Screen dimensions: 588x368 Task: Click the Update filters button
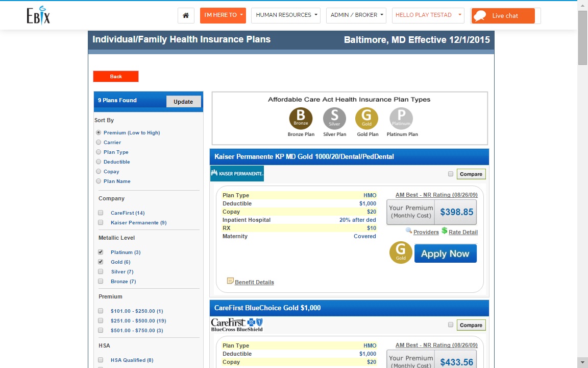coord(183,102)
